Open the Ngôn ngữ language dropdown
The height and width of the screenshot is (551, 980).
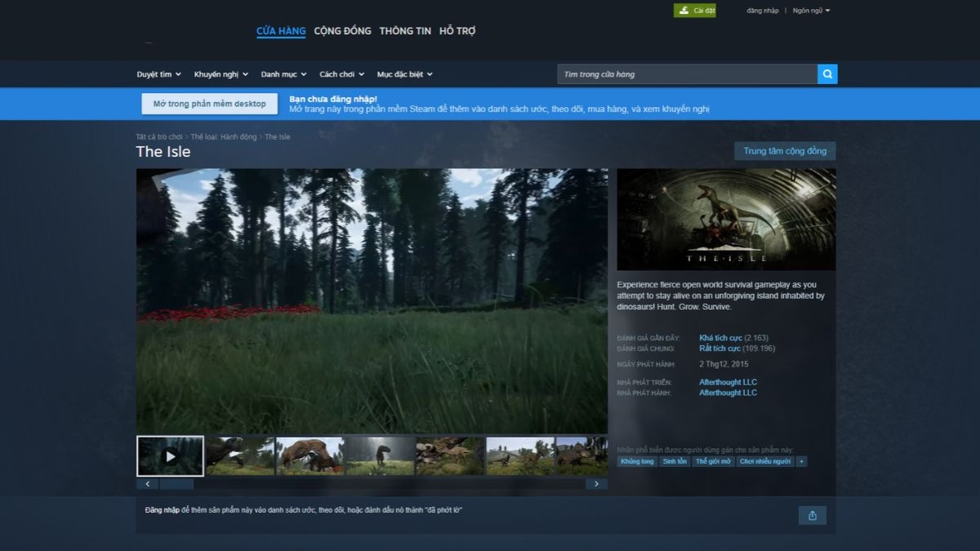[812, 11]
